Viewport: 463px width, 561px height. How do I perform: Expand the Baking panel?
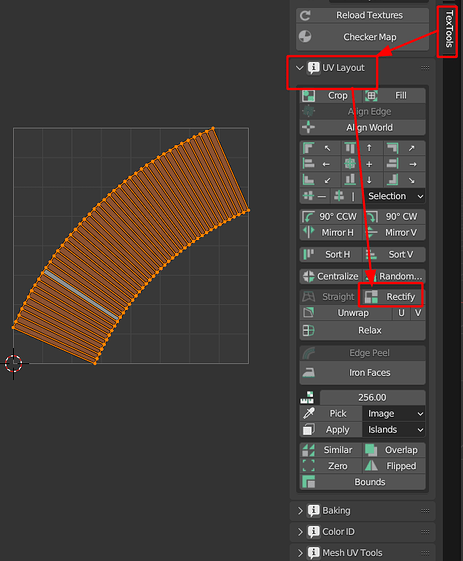300,511
